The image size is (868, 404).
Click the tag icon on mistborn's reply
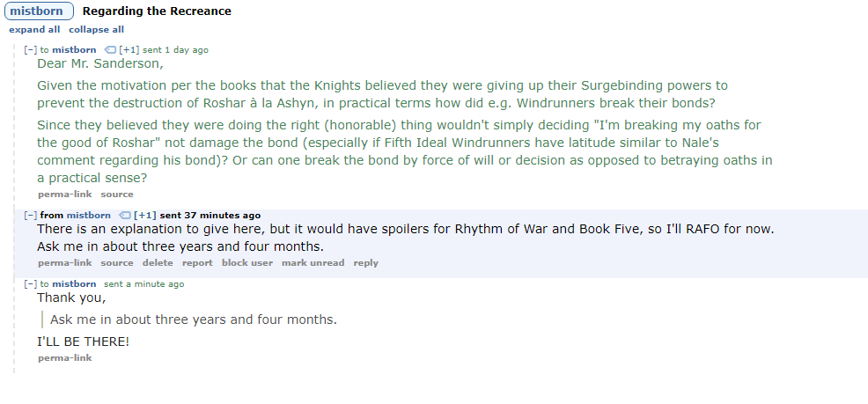point(125,216)
